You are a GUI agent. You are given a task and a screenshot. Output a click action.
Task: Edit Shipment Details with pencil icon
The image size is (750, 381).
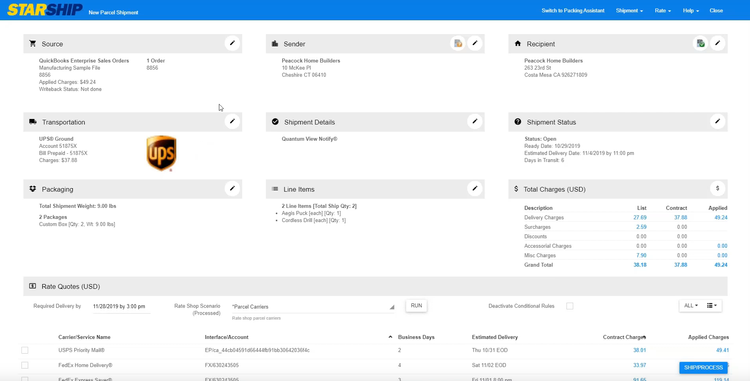[474, 122]
